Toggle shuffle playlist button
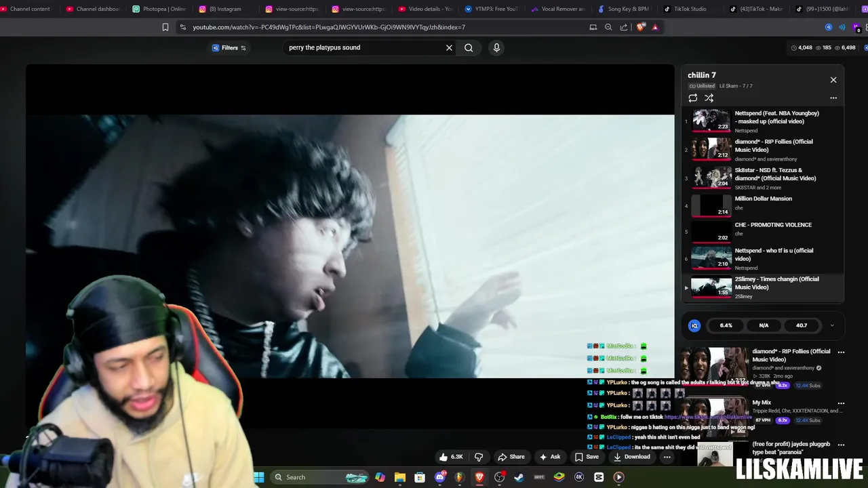 coord(709,98)
